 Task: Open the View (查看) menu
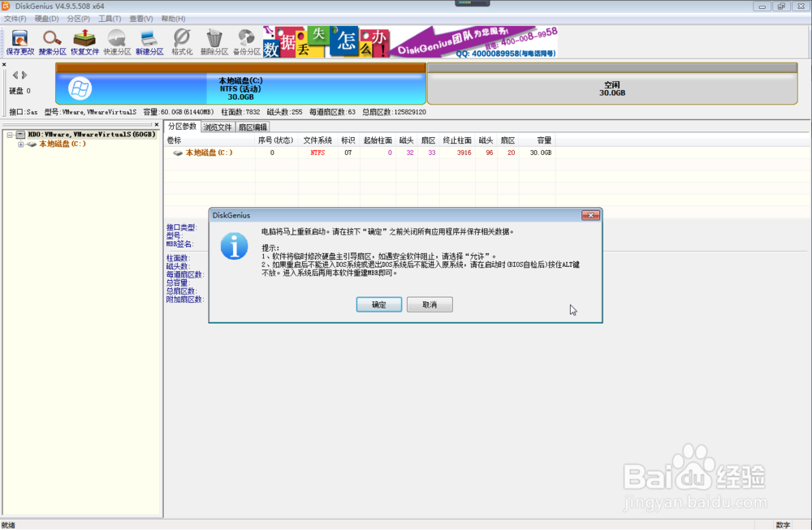point(140,19)
